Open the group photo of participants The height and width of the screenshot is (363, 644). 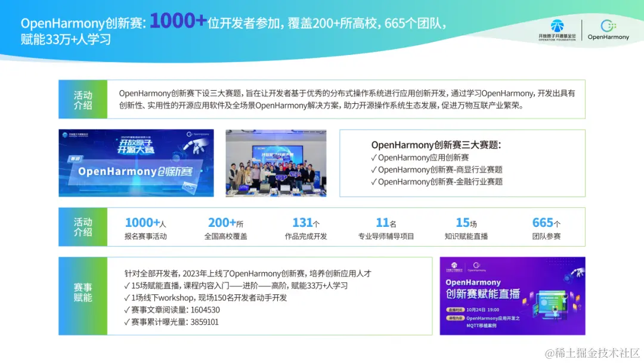coord(276,163)
